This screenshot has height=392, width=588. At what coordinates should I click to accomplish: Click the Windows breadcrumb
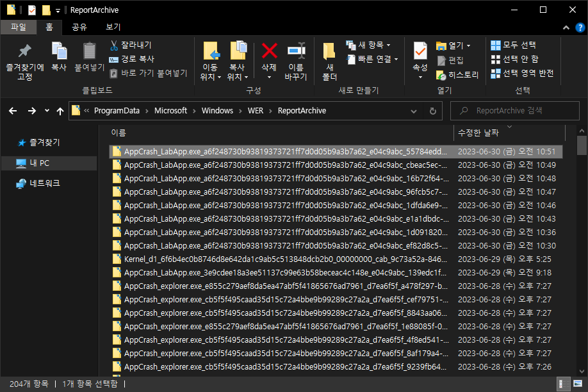(x=218, y=111)
